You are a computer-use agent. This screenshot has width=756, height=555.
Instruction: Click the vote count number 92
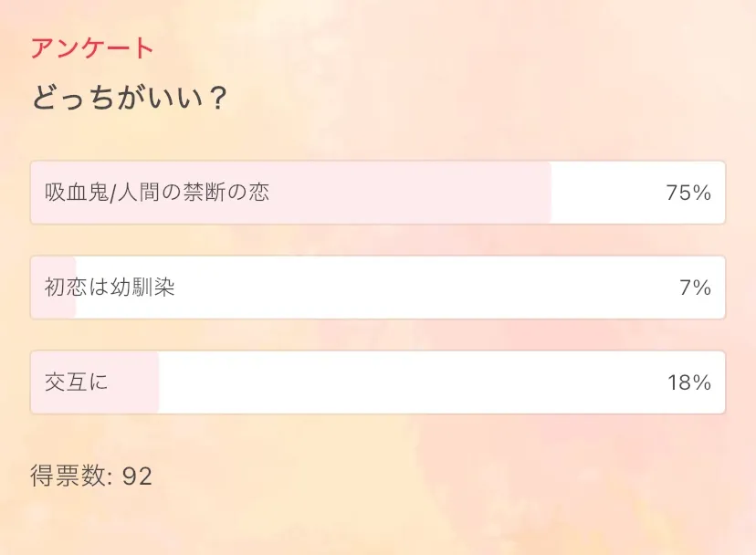point(137,476)
